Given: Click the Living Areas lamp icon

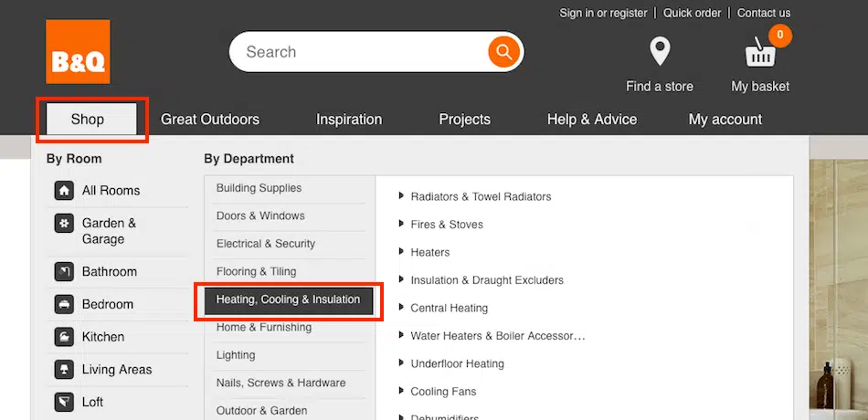Looking at the screenshot, I should tap(64, 370).
